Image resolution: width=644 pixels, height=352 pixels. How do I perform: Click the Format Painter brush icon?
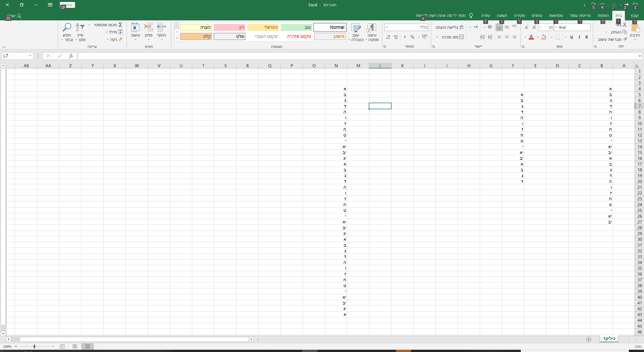coord(625,39)
